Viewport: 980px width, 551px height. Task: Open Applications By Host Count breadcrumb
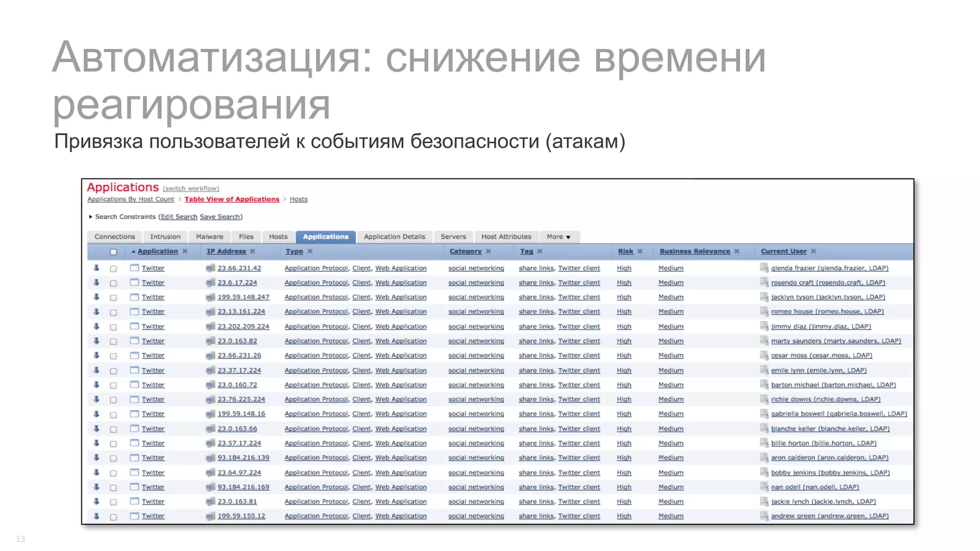(131, 199)
